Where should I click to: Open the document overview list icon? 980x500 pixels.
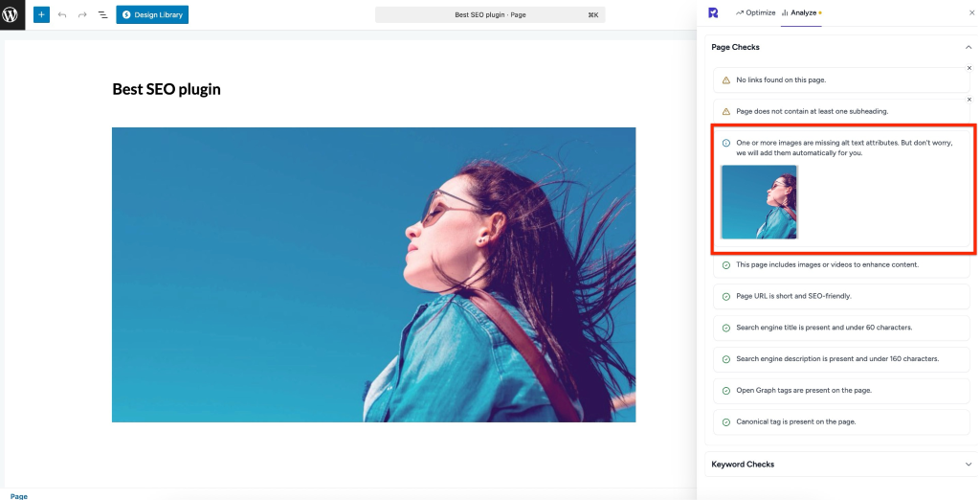click(102, 14)
